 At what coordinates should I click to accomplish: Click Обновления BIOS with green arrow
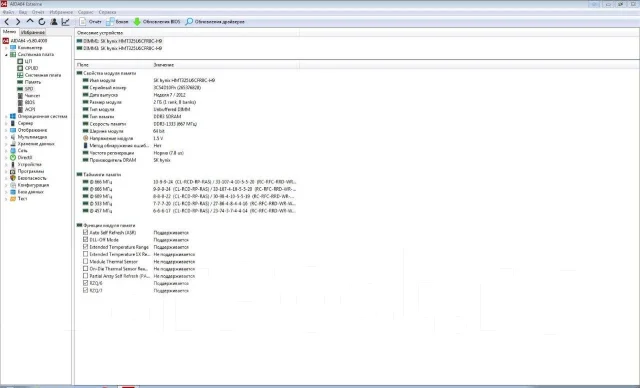(x=157, y=22)
